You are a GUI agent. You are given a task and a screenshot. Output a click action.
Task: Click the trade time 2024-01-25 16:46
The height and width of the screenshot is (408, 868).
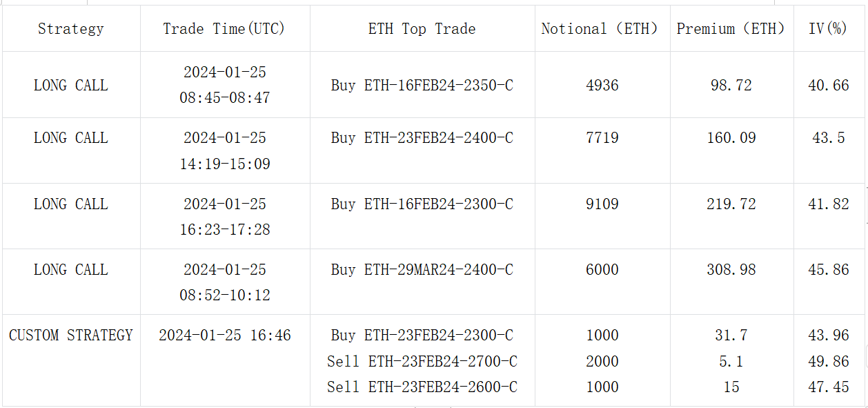pos(224,336)
